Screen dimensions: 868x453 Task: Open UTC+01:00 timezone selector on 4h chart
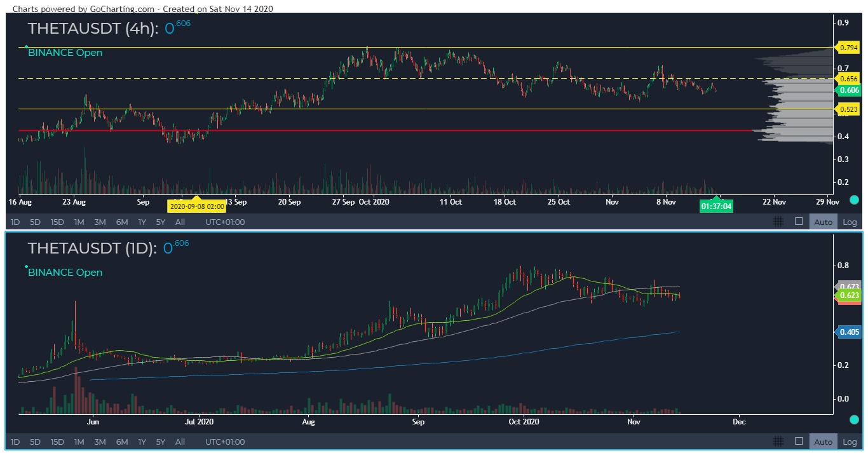tap(225, 222)
